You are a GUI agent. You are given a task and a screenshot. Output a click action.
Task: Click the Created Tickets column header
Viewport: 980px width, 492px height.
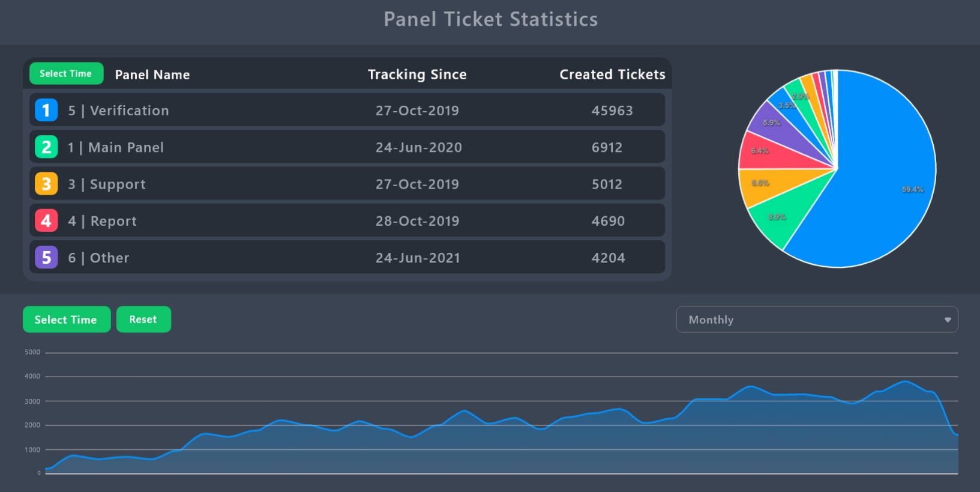pyautogui.click(x=612, y=74)
